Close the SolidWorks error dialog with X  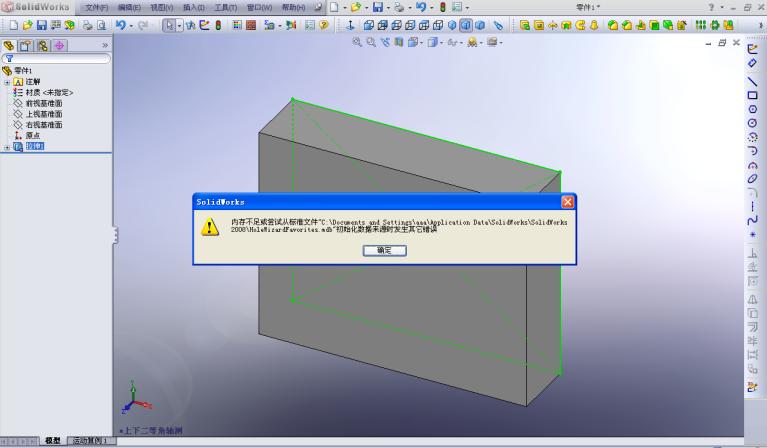click(567, 202)
